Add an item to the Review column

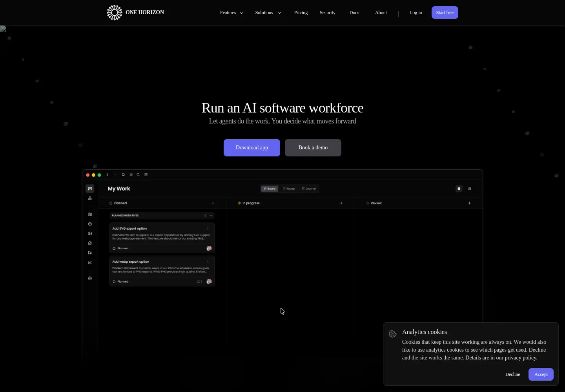(470, 203)
